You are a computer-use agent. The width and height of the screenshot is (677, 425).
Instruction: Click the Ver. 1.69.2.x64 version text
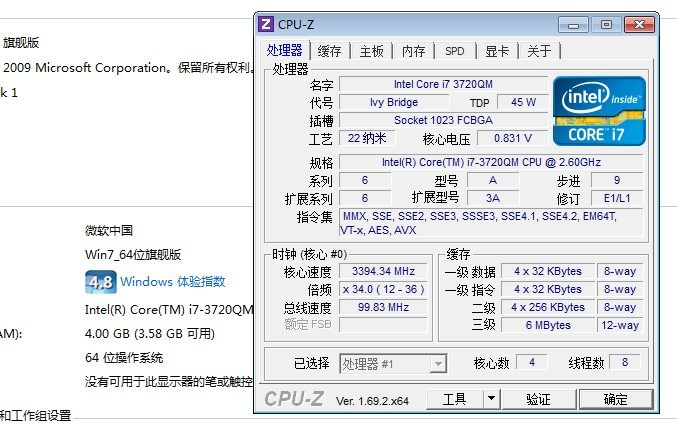(372, 401)
